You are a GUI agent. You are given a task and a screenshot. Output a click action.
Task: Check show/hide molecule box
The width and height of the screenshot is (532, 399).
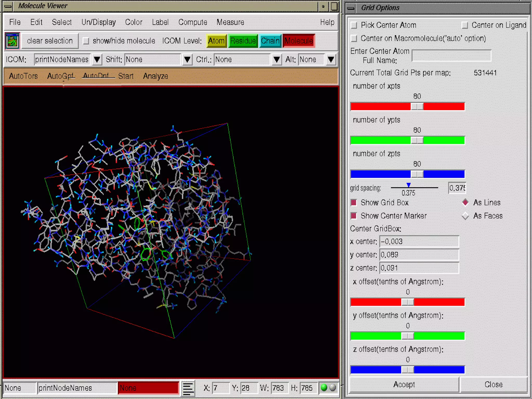tap(86, 41)
